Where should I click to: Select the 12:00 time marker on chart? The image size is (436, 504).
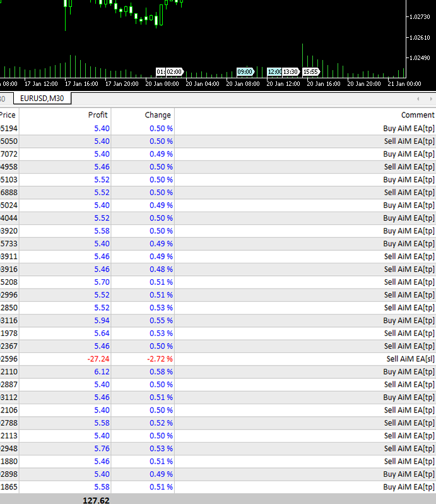274,71
